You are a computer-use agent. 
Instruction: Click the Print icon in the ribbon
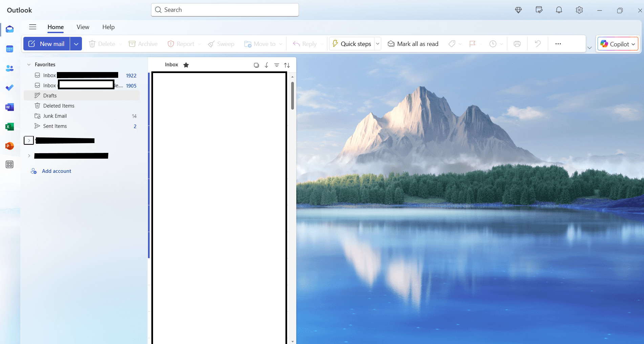point(517,44)
